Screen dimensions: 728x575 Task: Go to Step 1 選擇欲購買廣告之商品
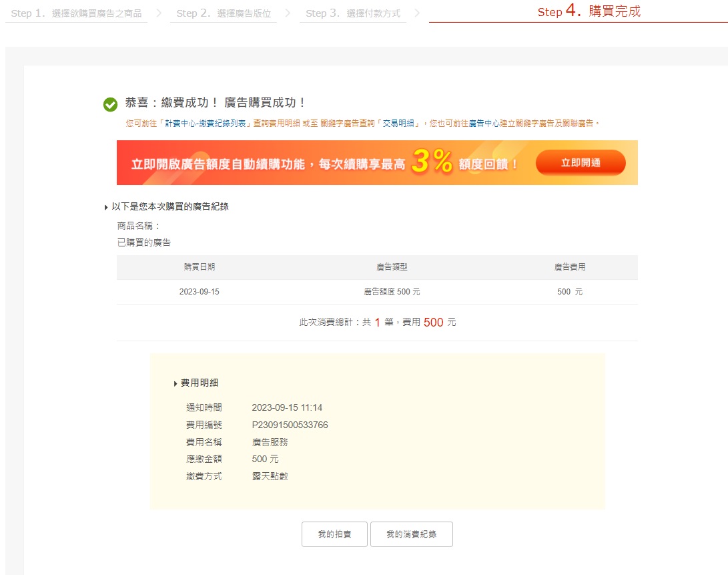pyautogui.click(x=76, y=13)
